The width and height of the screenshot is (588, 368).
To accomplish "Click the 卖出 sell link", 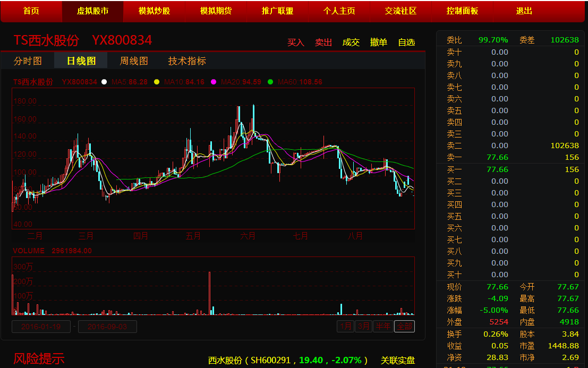I will (323, 42).
